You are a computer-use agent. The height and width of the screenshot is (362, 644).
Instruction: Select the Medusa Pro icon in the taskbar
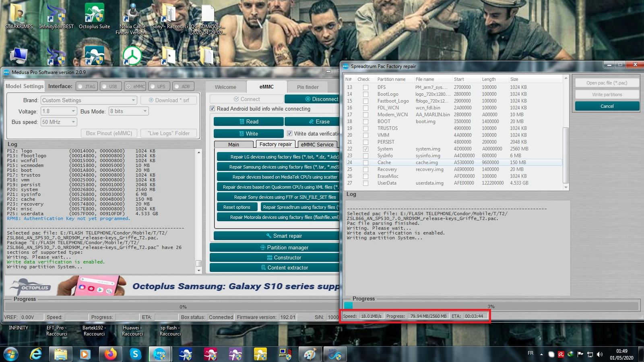[x=159, y=354]
